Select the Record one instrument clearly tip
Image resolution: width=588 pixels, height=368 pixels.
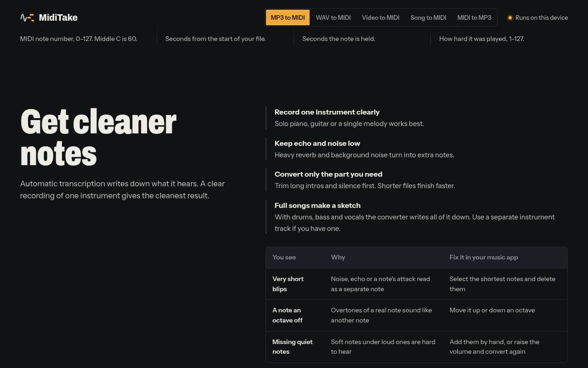point(327,112)
